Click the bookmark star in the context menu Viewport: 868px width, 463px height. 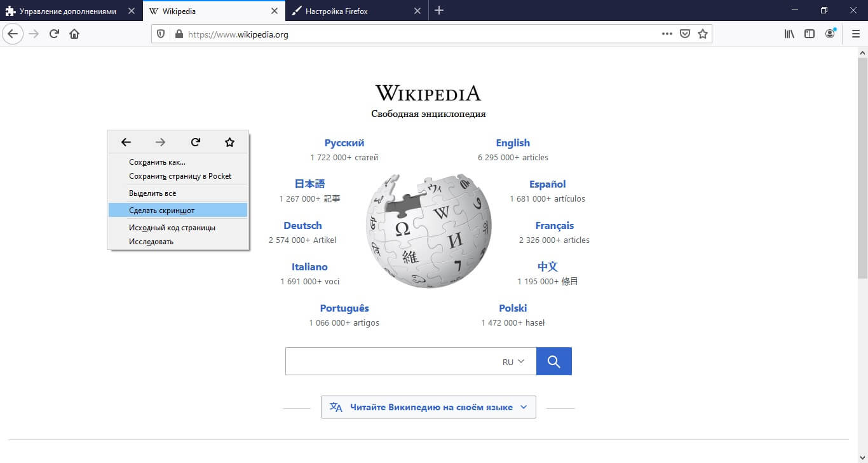coord(229,142)
